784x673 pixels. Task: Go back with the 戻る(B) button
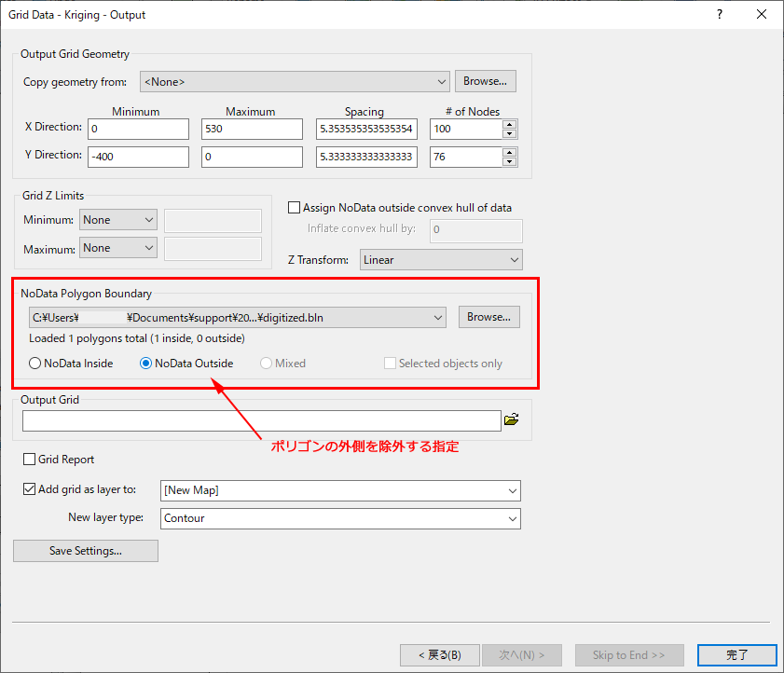tap(439, 655)
